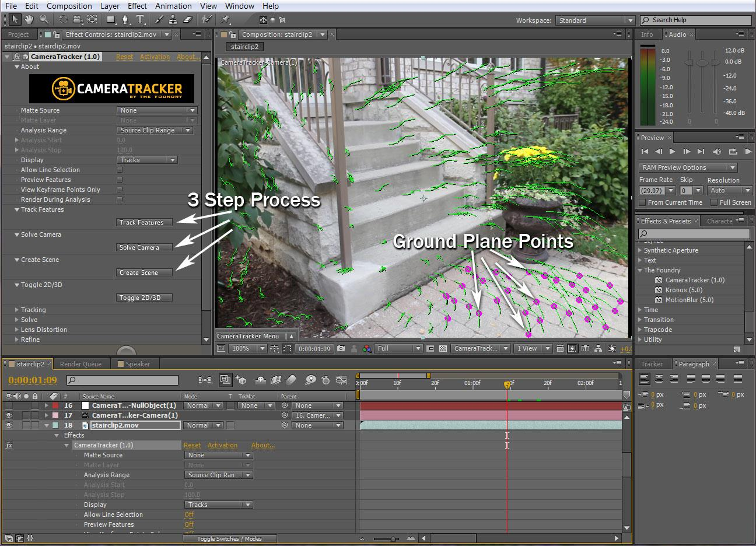Switch to the Project tab
Screen dimensions: 756x546
click(x=18, y=34)
